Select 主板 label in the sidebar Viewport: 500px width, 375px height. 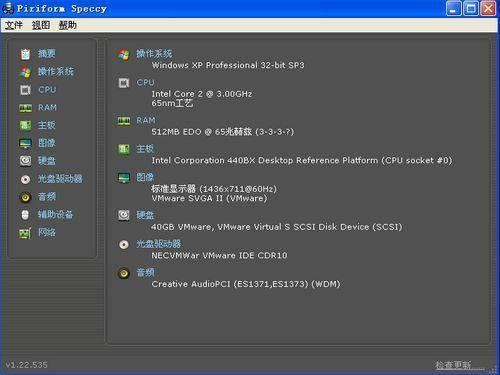click(x=47, y=125)
